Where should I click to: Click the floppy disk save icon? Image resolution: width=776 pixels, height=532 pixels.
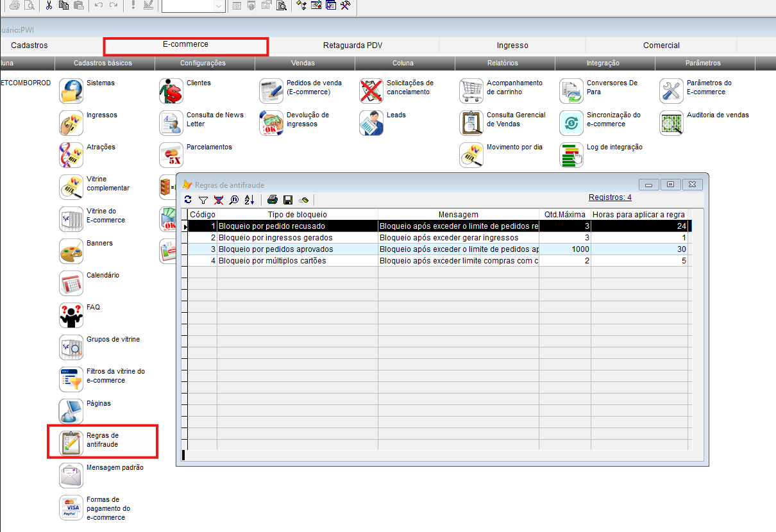[288, 200]
